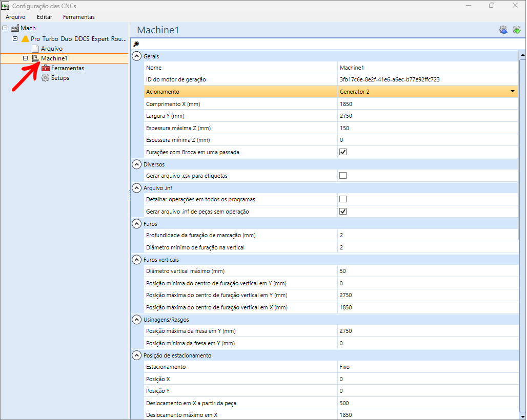
Task: Click the Posição X label under estacionamento
Action: point(158,379)
